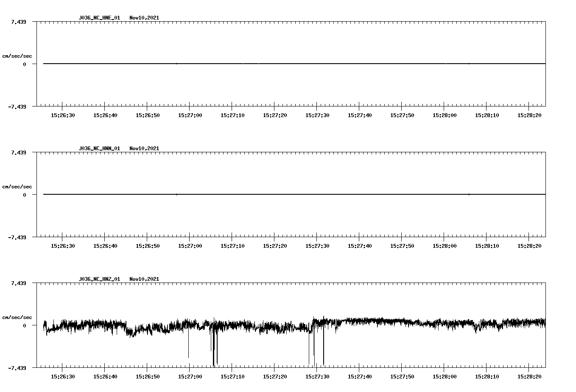Pick 15:27:10 time label under HNN plot
The width and height of the screenshot is (576, 392).
pyautogui.click(x=232, y=246)
